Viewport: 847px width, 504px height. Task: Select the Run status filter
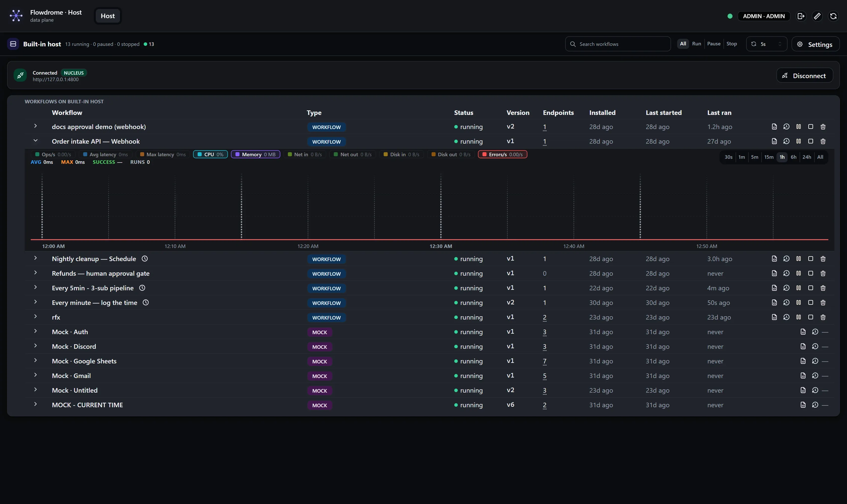coord(697,44)
